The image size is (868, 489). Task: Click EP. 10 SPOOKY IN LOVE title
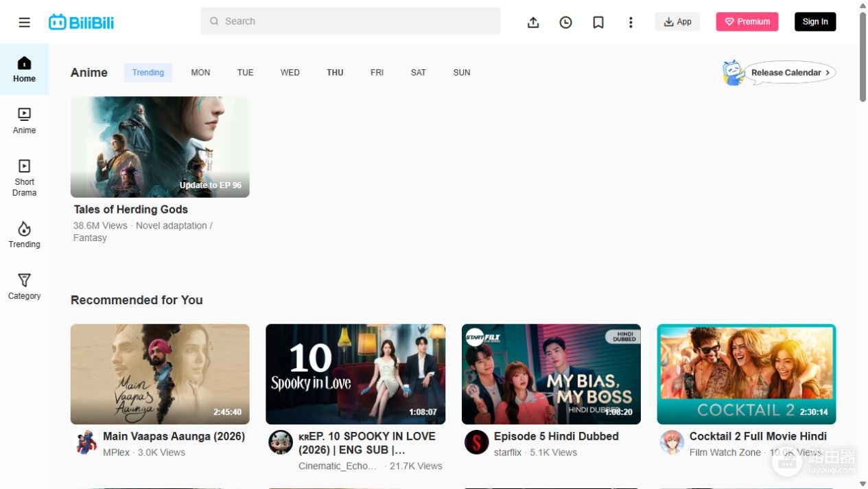click(367, 443)
